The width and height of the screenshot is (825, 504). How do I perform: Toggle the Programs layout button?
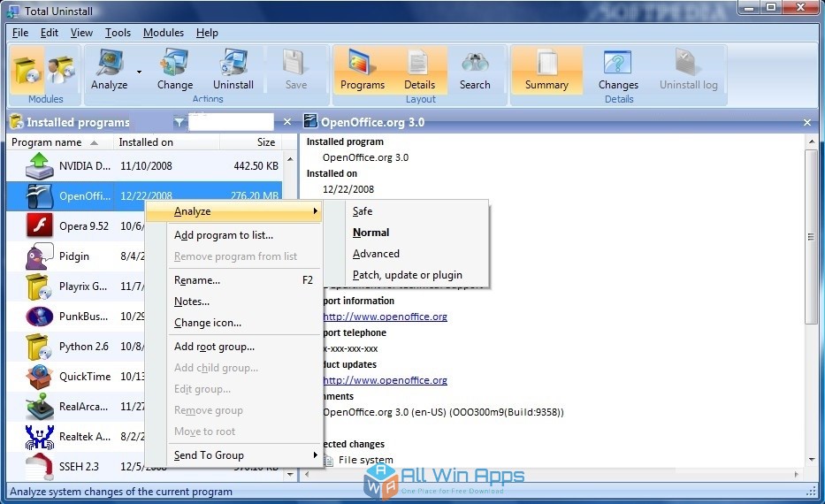(x=362, y=70)
